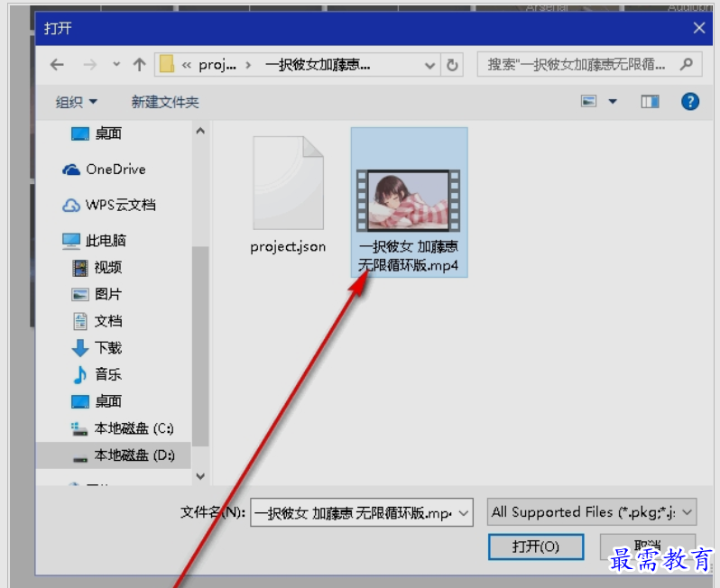
Task: Click the 音乐 music note icon
Action: coord(80,374)
